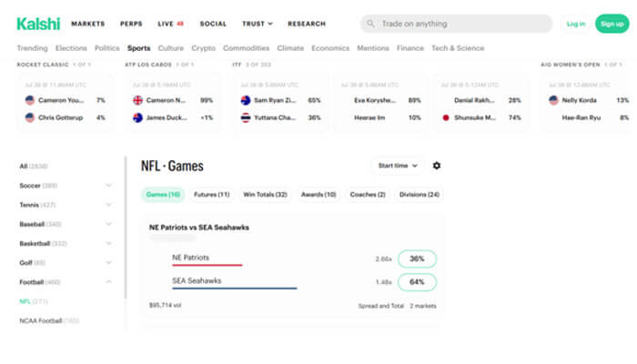Open the SOCIAL page

213,24
